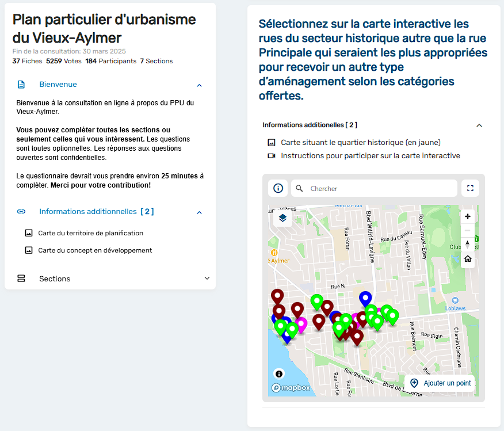This screenshot has width=504, height=431.
Task: Collapse left Informations additionnelles chevron
Action: coord(199,212)
